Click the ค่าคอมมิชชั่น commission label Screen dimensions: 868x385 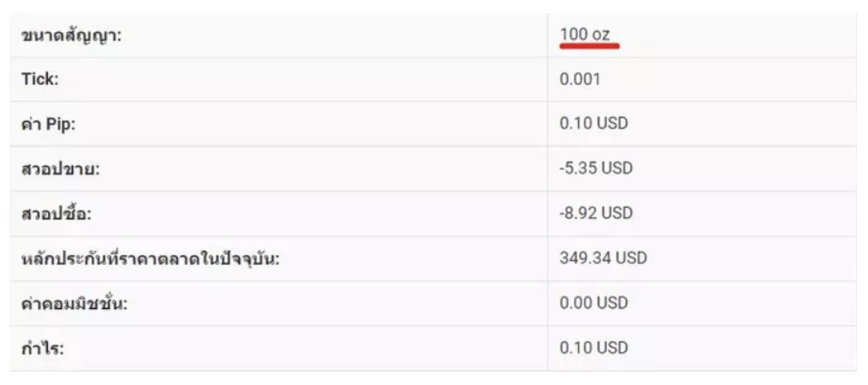pos(74,303)
